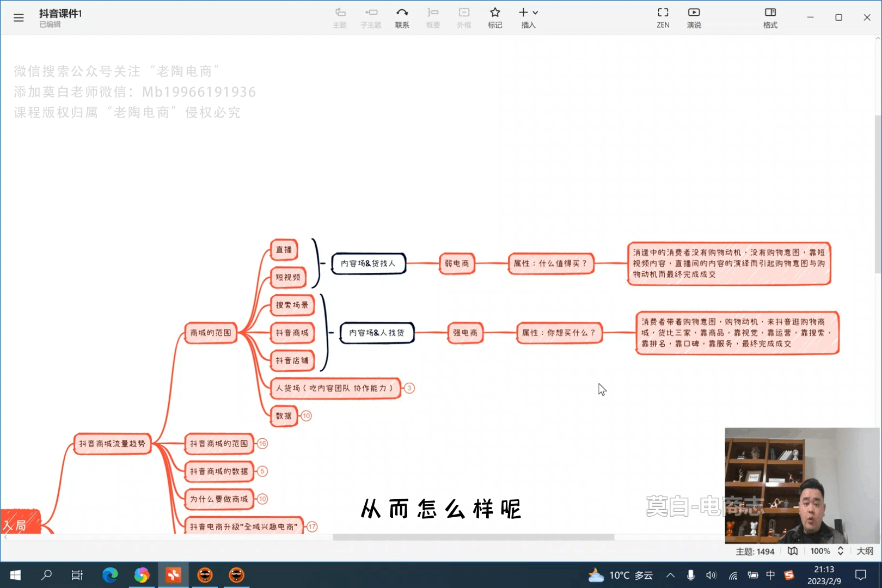882x588 pixels.
Task: Open the Windows Start menu
Action: [x=15, y=575]
